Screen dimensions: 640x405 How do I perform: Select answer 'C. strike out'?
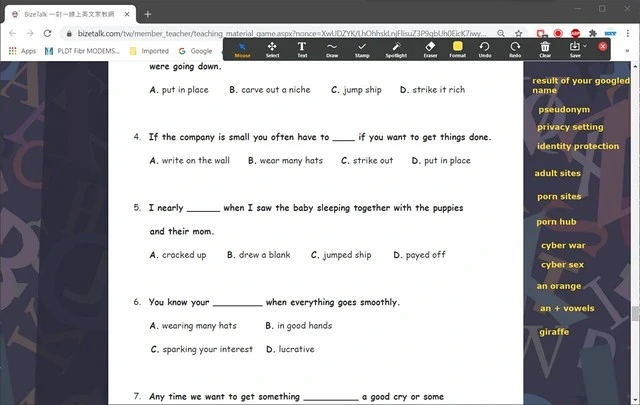click(367, 160)
